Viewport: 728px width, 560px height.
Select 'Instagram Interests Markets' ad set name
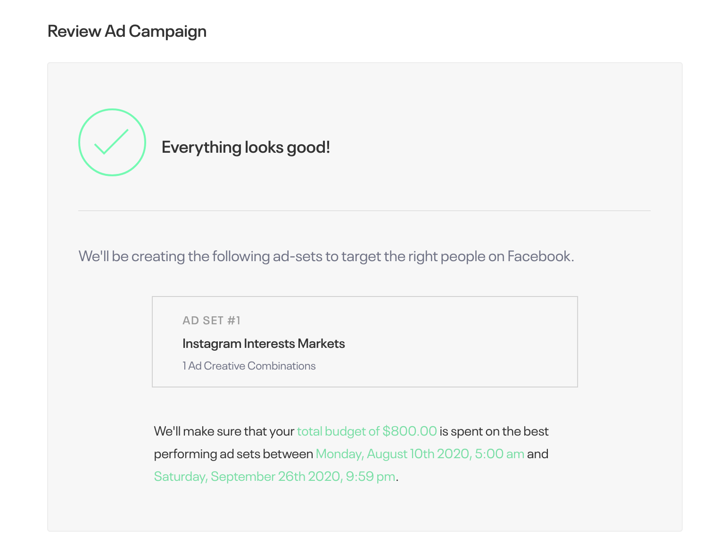pos(264,344)
